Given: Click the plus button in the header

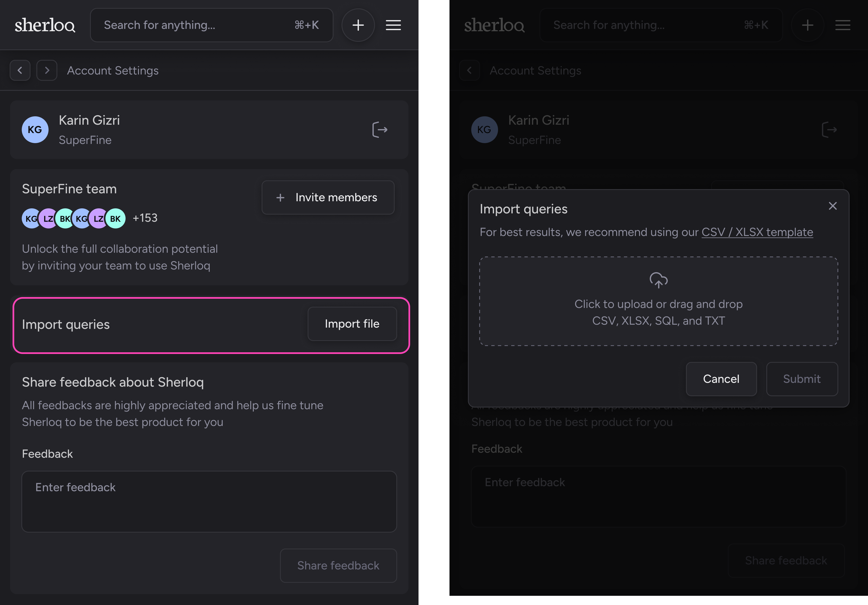Looking at the screenshot, I should click(x=358, y=25).
